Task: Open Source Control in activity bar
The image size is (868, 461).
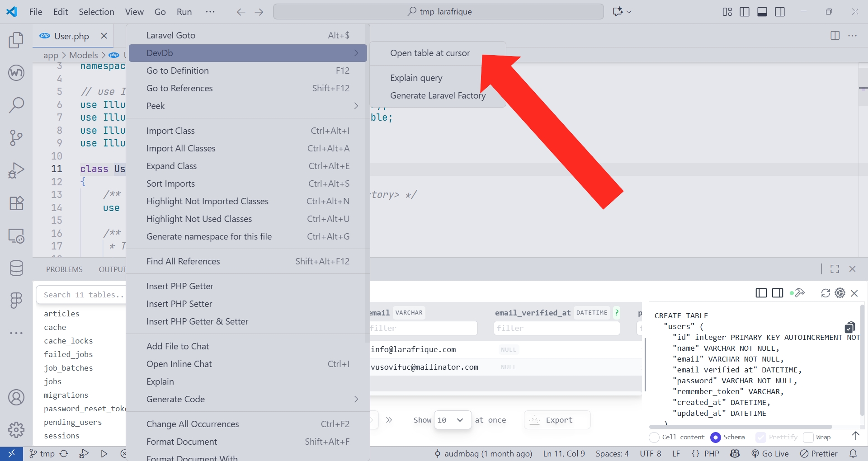Action: (16, 137)
